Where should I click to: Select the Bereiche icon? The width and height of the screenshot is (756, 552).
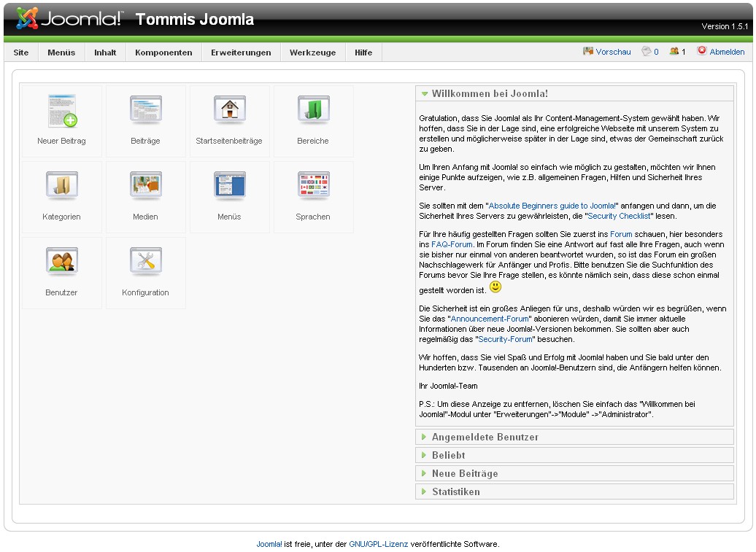click(313, 112)
